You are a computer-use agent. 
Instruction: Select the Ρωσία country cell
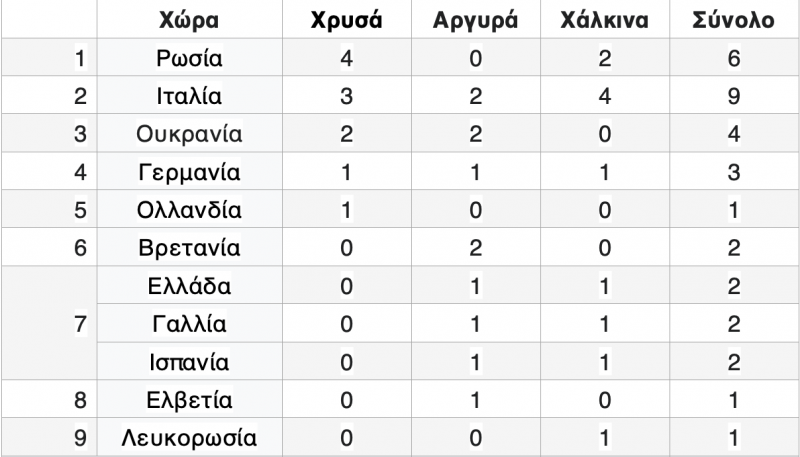(x=189, y=59)
